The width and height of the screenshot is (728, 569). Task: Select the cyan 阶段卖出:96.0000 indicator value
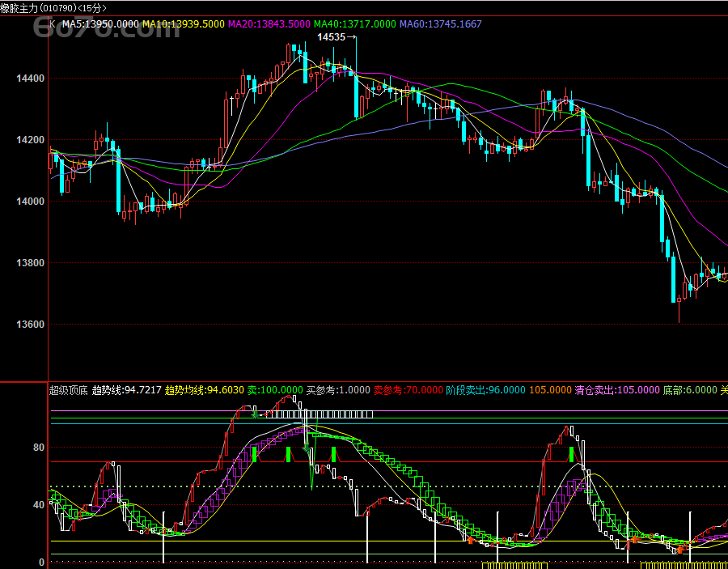pos(485,390)
